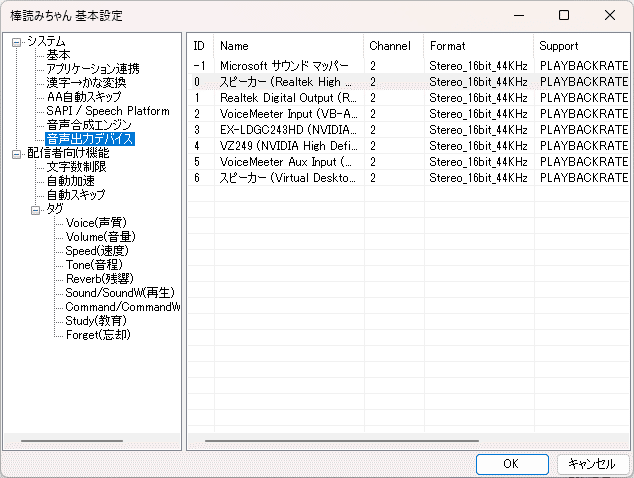Select 音声合成エンジン tree item
The height and width of the screenshot is (478, 634).
(x=89, y=125)
